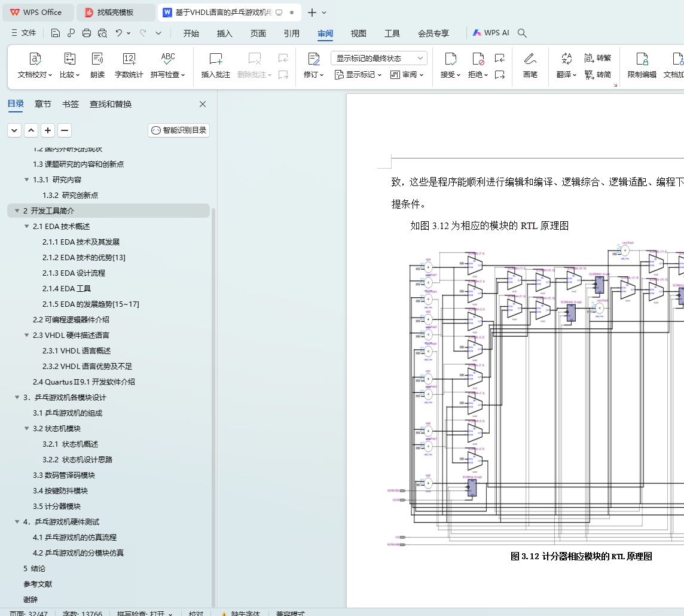The width and height of the screenshot is (684, 616).
Task: Run 拼写检查 spell check
Action: [168, 65]
